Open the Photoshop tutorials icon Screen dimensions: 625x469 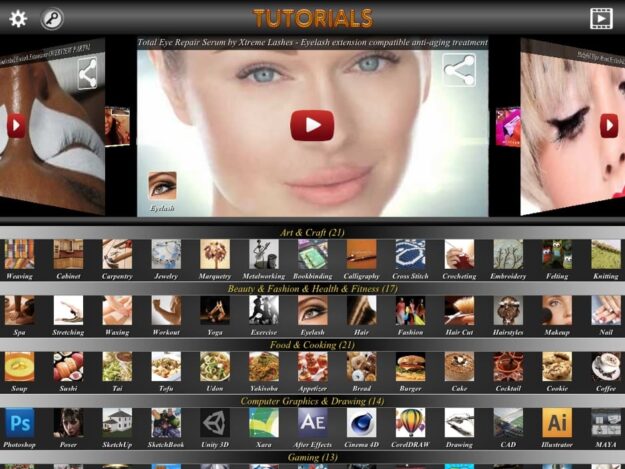(19, 422)
